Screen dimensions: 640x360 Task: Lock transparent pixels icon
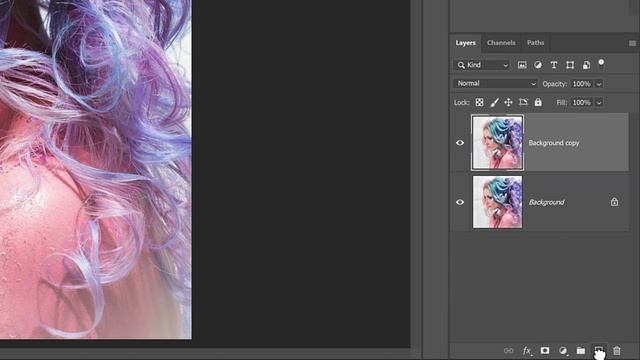480,102
